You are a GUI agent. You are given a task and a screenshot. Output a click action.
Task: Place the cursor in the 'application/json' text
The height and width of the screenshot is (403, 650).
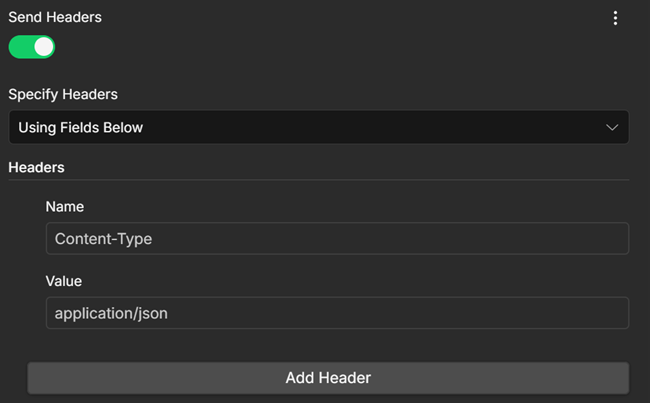click(x=111, y=313)
